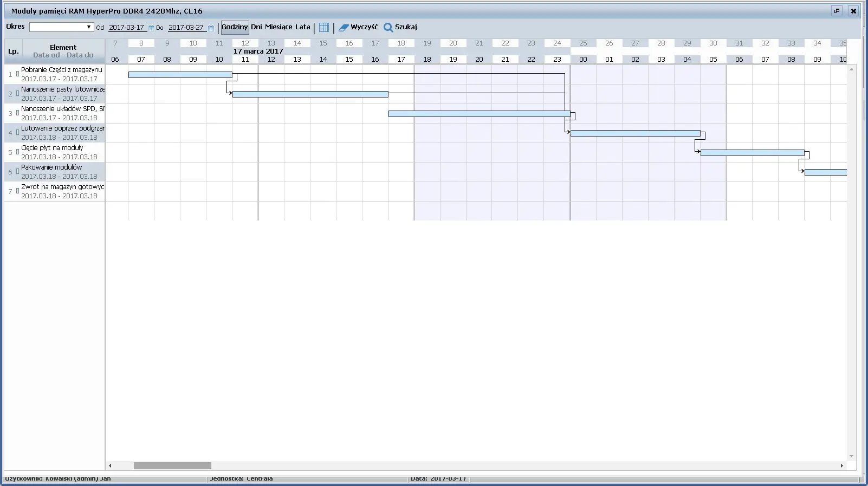Click the grid view icon in toolbar
868x486 pixels.
[324, 27]
